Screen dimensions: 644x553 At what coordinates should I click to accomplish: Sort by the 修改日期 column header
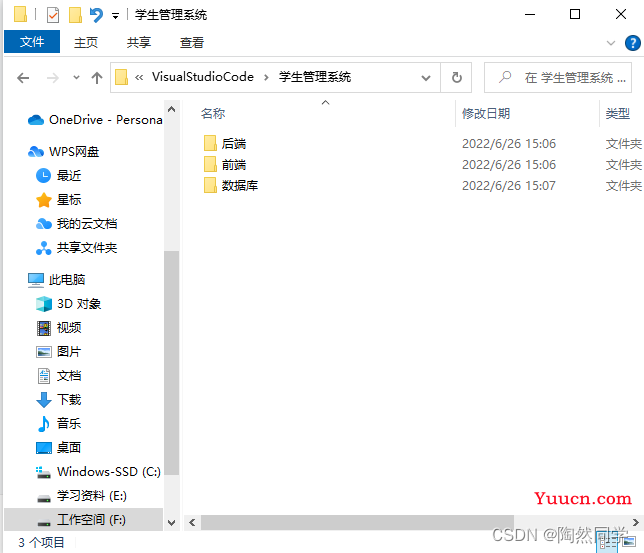tap(486, 113)
